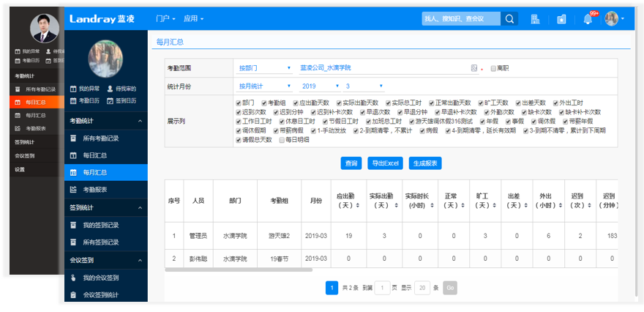Enable the 每日明细 checkbox
The height and width of the screenshot is (312, 644).
[x=282, y=140]
